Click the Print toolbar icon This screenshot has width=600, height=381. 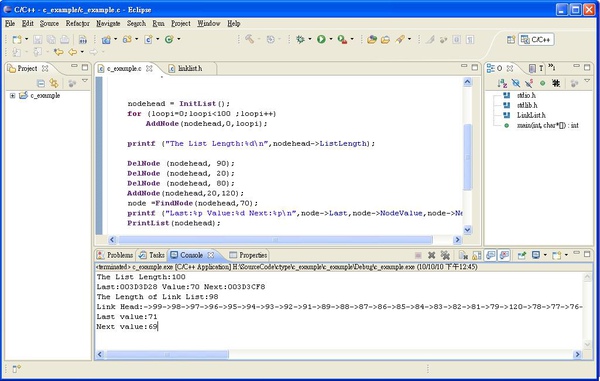pyautogui.click(x=64, y=39)
